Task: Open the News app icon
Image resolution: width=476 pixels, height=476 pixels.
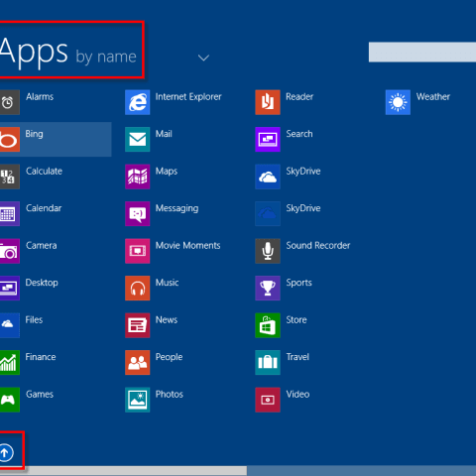Action: click(x=137, y=325)
